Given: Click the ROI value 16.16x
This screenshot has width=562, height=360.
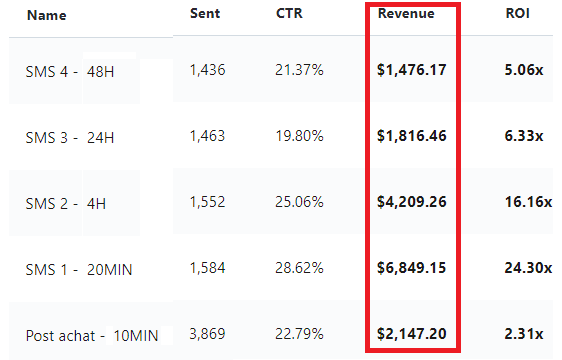Looking at the screenshot, I should [x=528, y=202].
